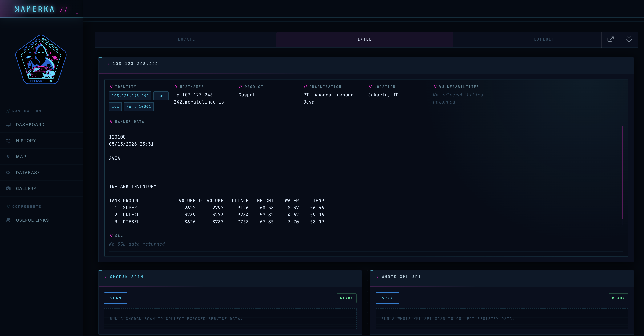The image size is (644, 336).
Task: Click the UNLEAD tank row
Action: (x=216, y=215)
